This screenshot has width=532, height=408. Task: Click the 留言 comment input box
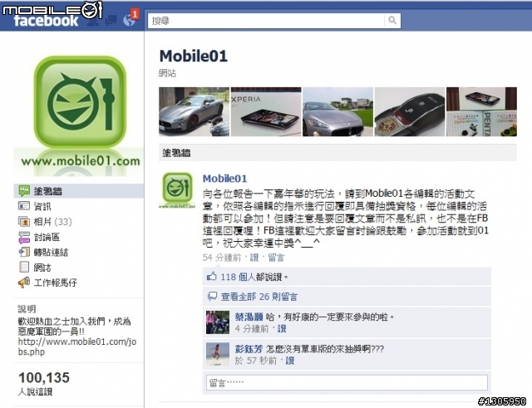click(x=347, y=383)
